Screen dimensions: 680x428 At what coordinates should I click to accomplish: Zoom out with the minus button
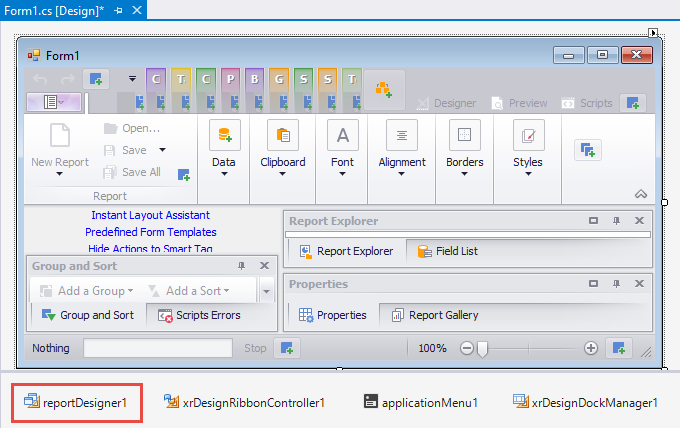[466, 348]
